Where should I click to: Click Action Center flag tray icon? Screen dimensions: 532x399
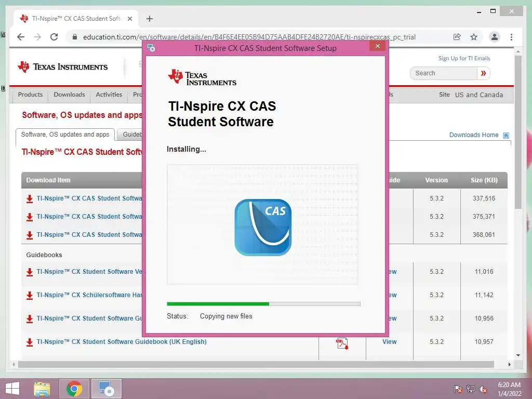pyautogui.click(x=458, y=389)
